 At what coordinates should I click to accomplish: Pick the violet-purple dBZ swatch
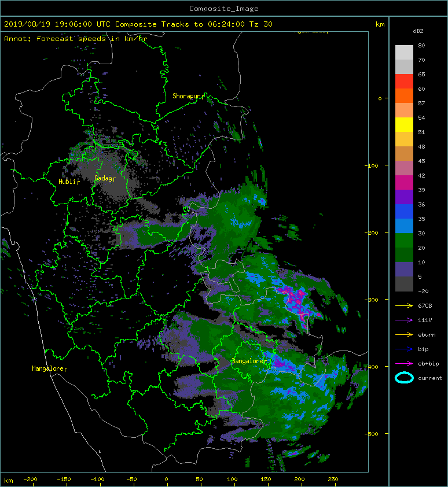(x=404, y=197)
